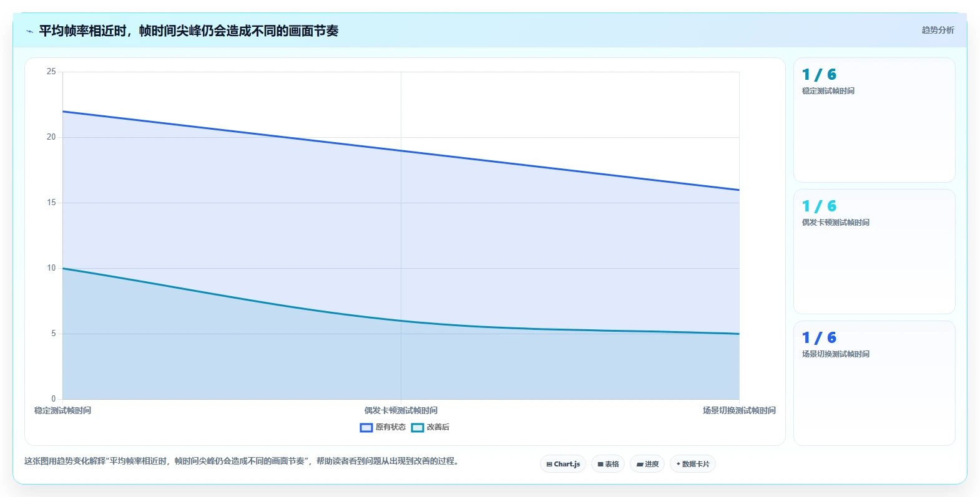This screenshot has height=497, width=980.
Task: Open the 偶发卡顿测试帧时间 data card
Action: click(874, 252)
